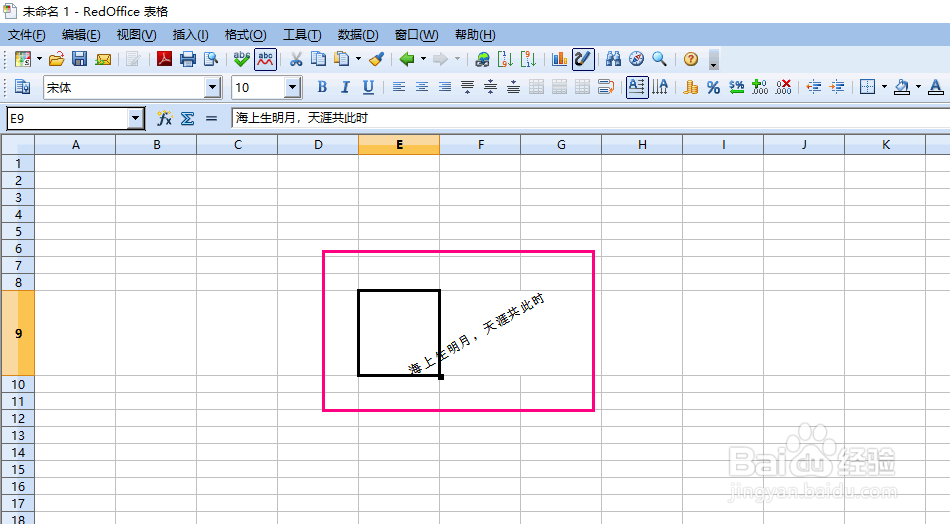Click the formula input line text
Image resolution: width=950 pixels, height=524 pixels.
pos(302,118)
